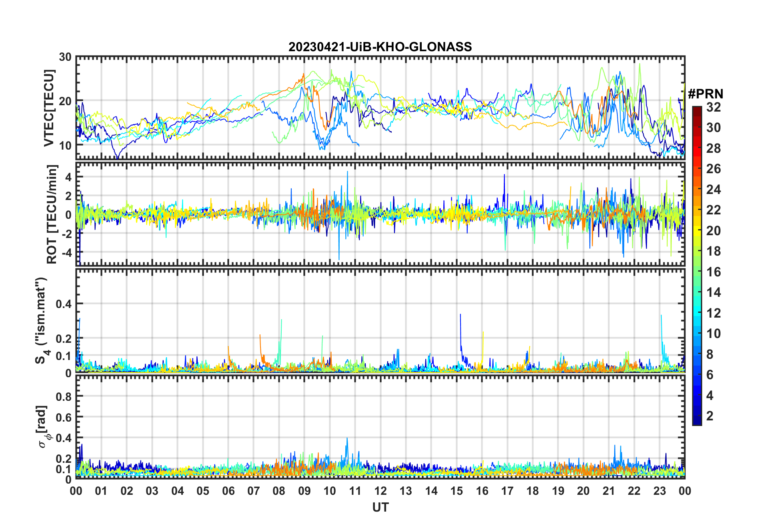Click x-axis tick label 11
The height and width of the screenshot is (532, 761).
click(355, 491)
